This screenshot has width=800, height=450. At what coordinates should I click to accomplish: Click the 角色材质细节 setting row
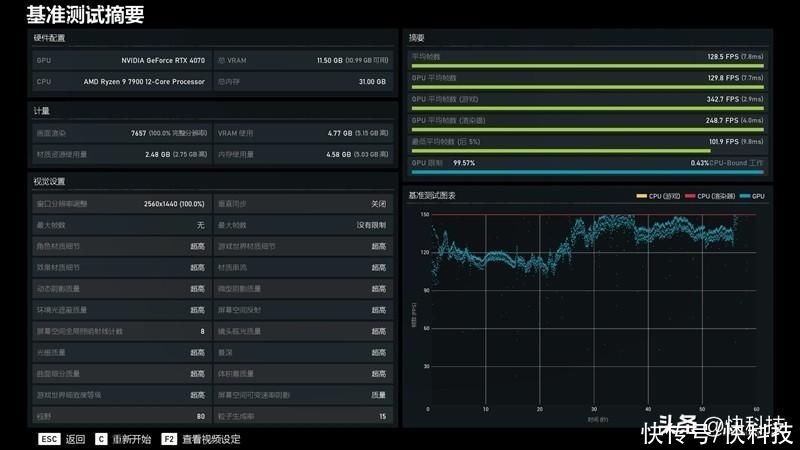point(121,246)
